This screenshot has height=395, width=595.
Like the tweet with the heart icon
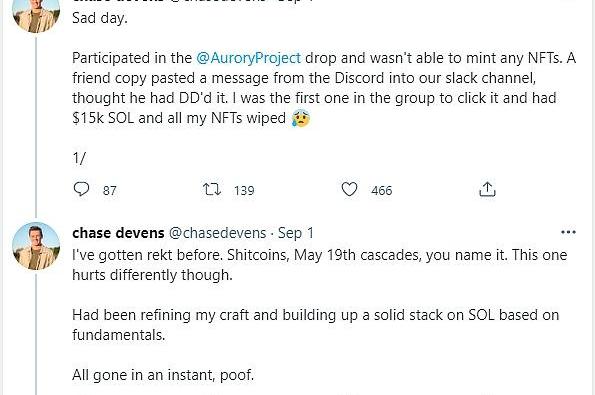click(x=349, y=189)
